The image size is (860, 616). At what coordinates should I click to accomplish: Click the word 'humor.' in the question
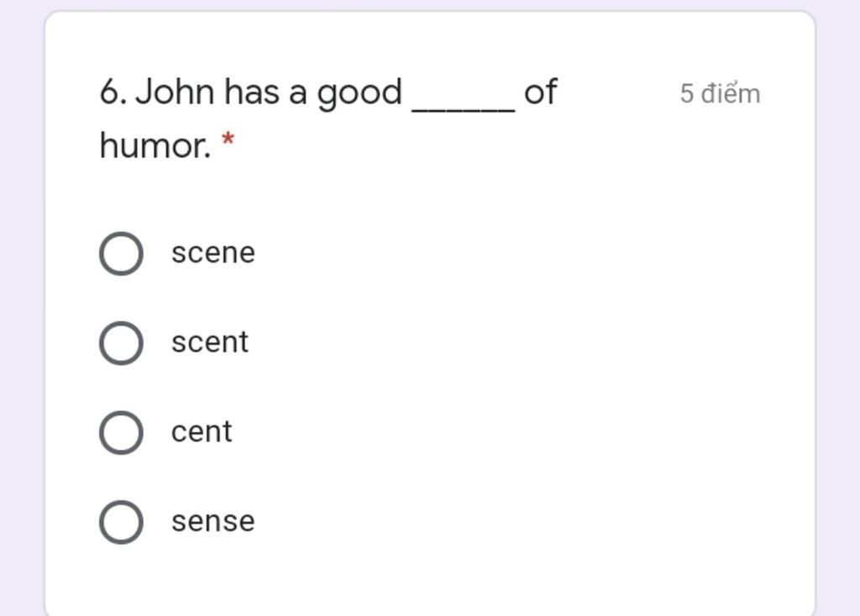(155, 146)
